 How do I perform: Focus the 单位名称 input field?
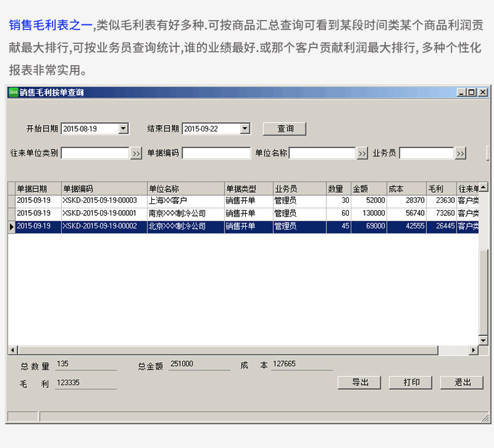point(323,153)
